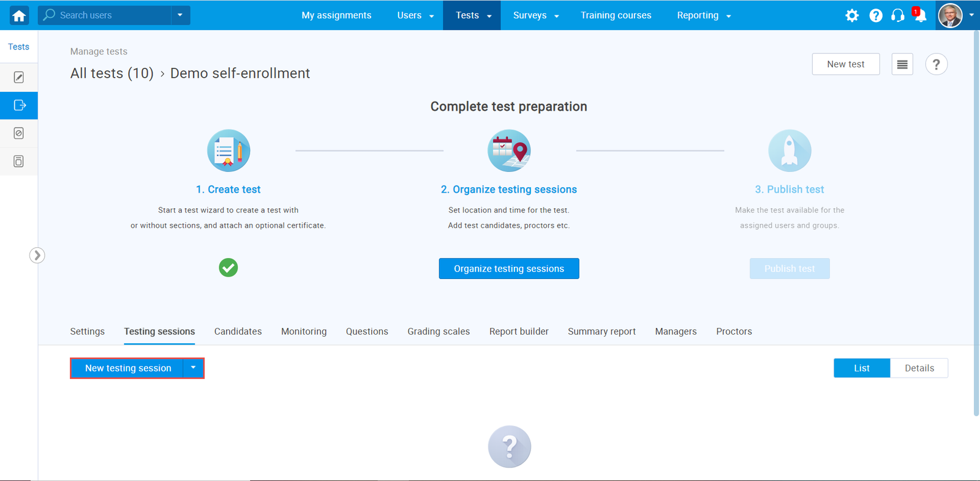The image size is (980, 481).
Task: Click into the Search users field
Action: tap(110, 15)
